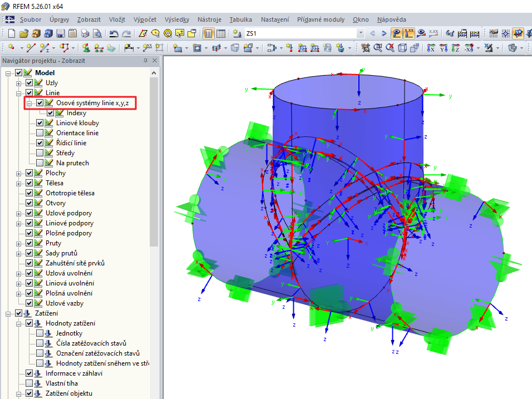Uncheck the Model checkbox
The width and height of the screenshot is (532, 399).
19,72
